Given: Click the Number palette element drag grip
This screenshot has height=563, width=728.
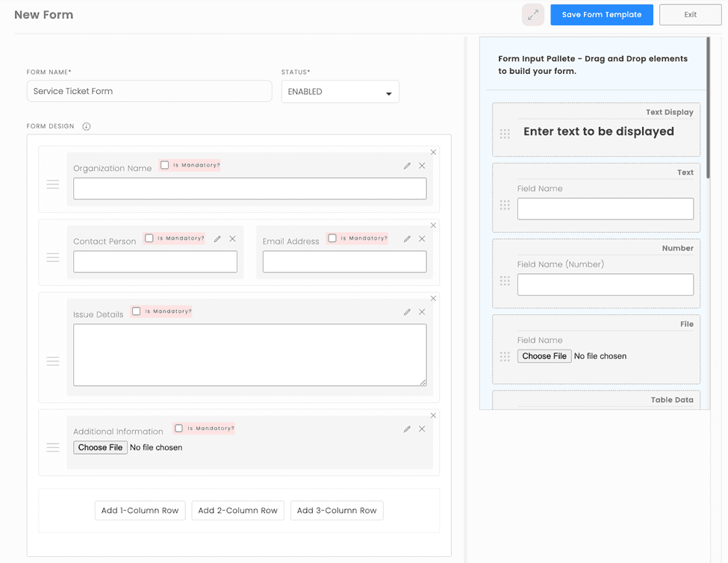Looking at the screenshot, I should [505, 281].
